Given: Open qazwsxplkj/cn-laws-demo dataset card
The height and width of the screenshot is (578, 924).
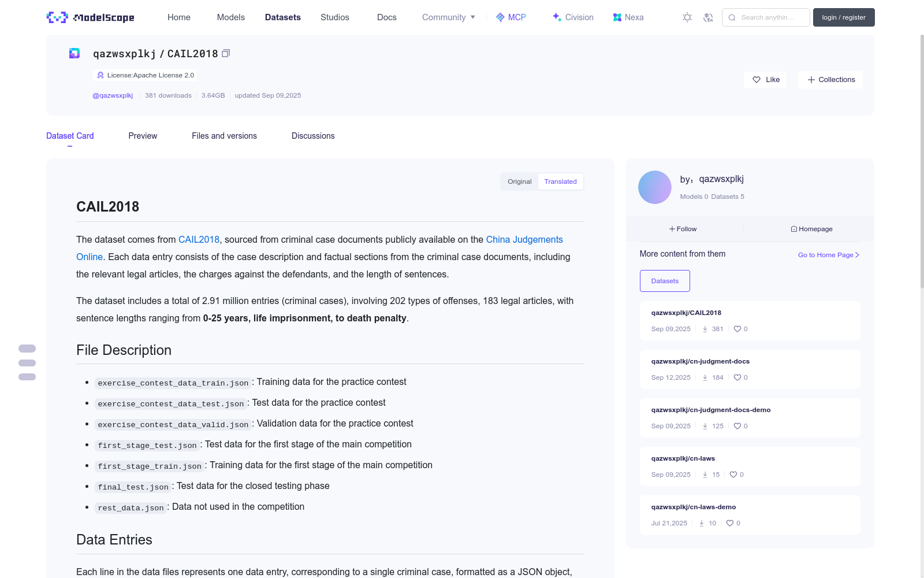Looking at the screenshot, I should point(750,515).
